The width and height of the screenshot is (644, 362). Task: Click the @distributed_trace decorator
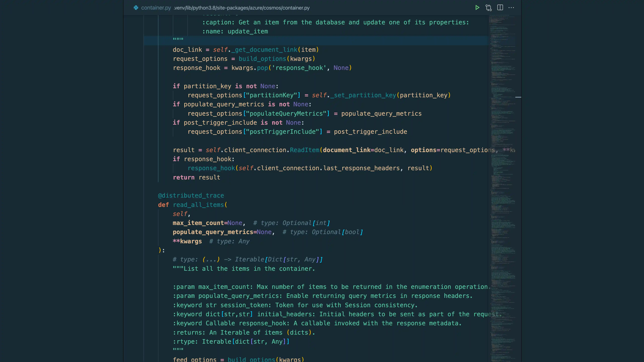(x=191, y=195)
